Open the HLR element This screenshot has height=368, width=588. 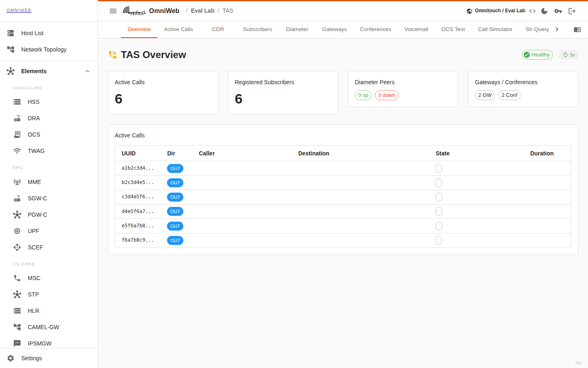click(x=49, y=311)
